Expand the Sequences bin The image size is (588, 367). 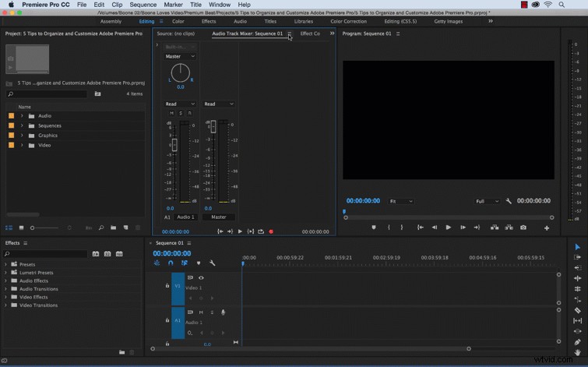22,125
